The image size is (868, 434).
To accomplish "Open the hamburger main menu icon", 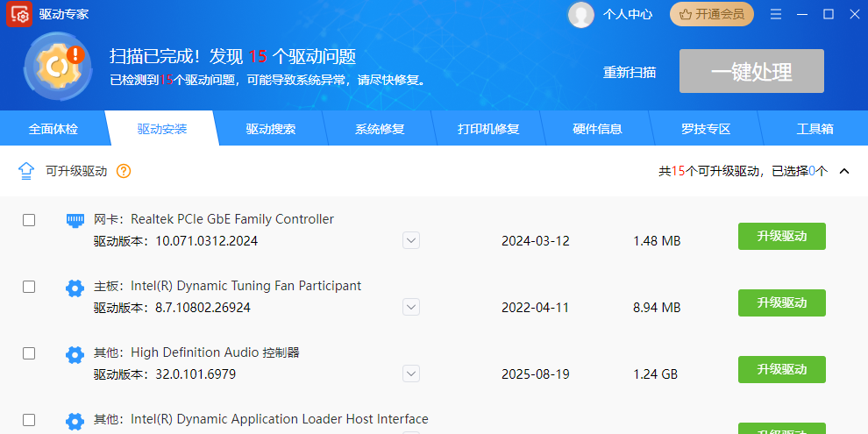I will (x=776, y=14).
